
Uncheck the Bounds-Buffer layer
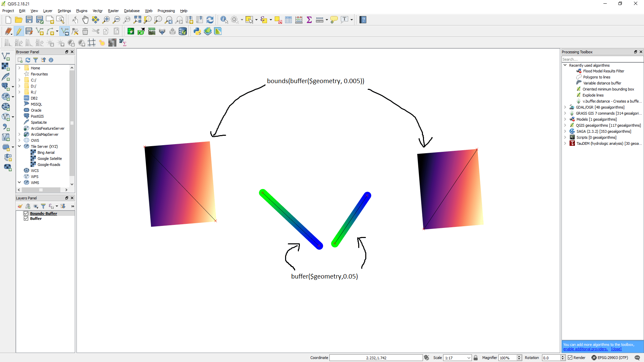point(26,213)
